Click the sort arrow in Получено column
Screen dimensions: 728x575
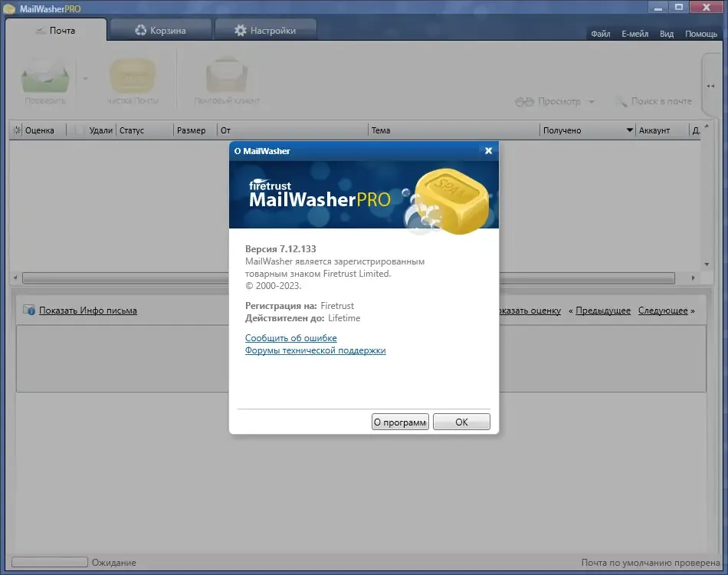pyautogui.click(x=630, y=130)
